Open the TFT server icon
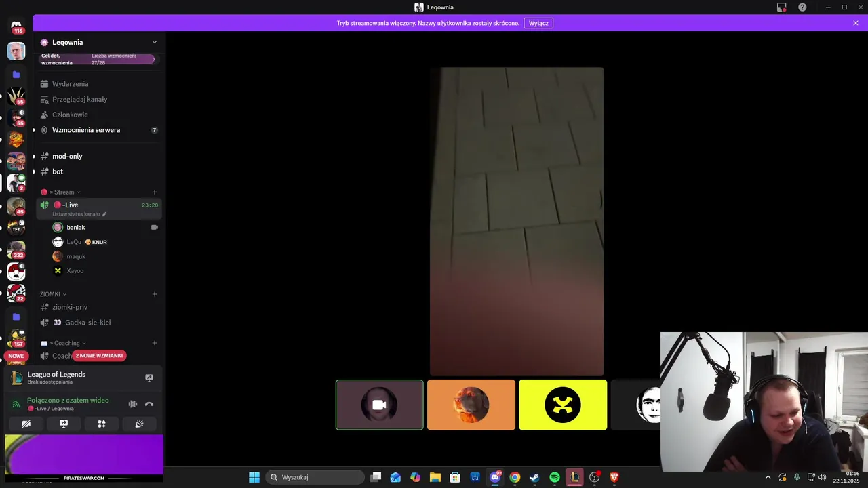 click(x=16, y=228)
